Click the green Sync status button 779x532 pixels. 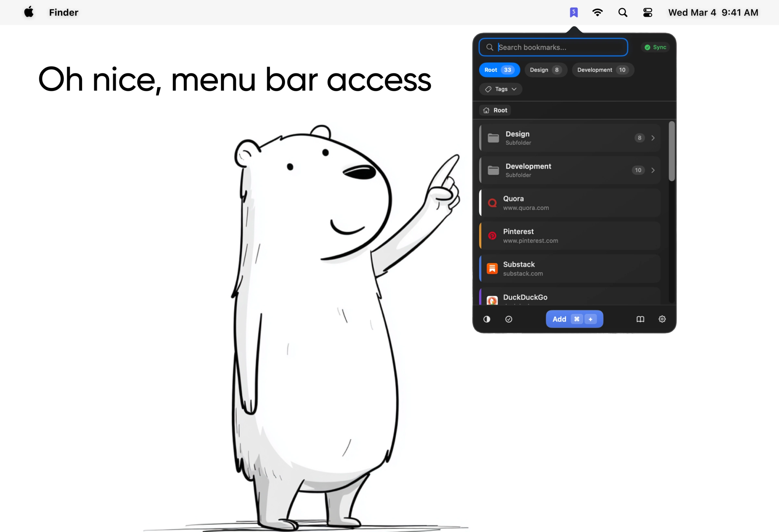pos(655,47)
